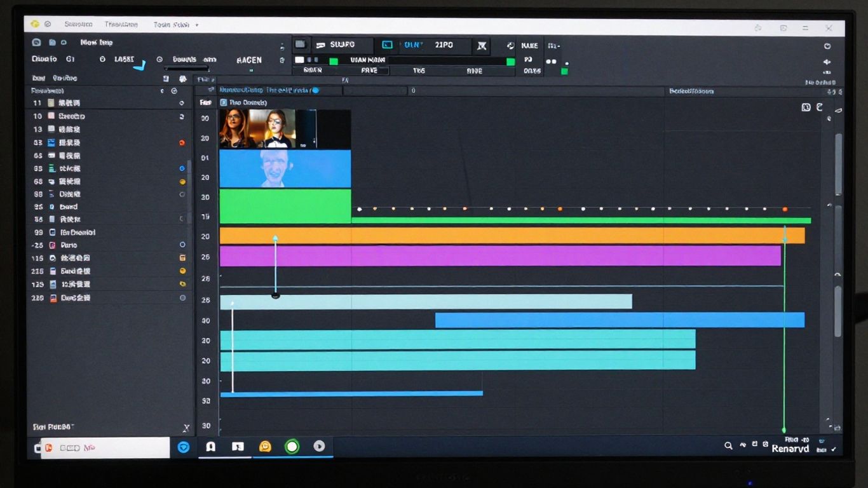
Task: Click the upper vertical scrollbar on the right
Action: tap(838, 165)
